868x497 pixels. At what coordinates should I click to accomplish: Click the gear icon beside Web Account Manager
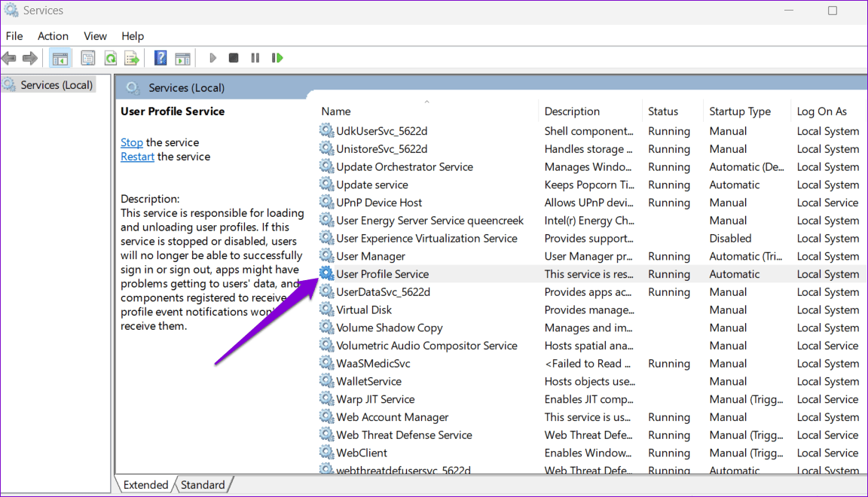coord(326,416)
